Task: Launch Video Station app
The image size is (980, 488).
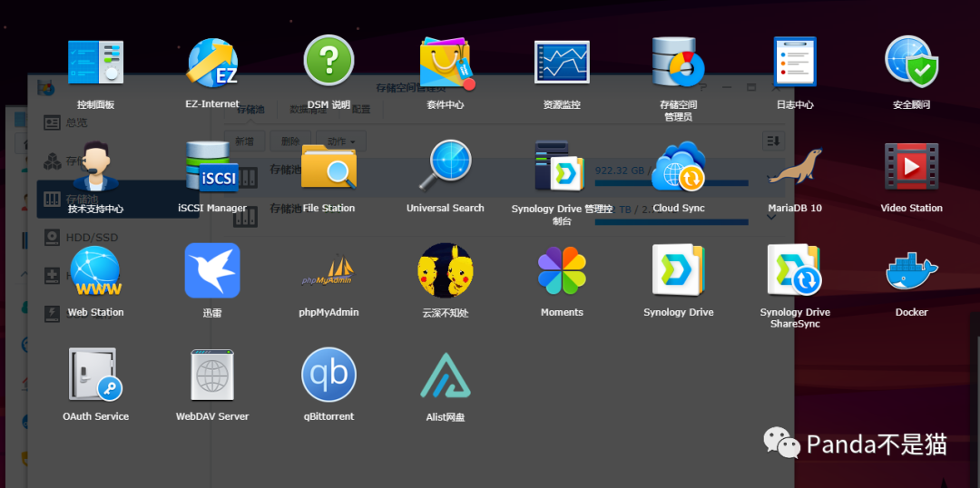Action: click(x=911, y=166)
